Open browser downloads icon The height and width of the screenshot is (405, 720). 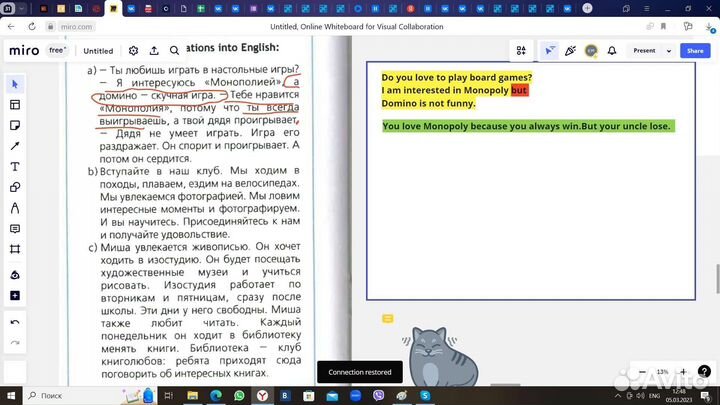click(x=709, y=28)
